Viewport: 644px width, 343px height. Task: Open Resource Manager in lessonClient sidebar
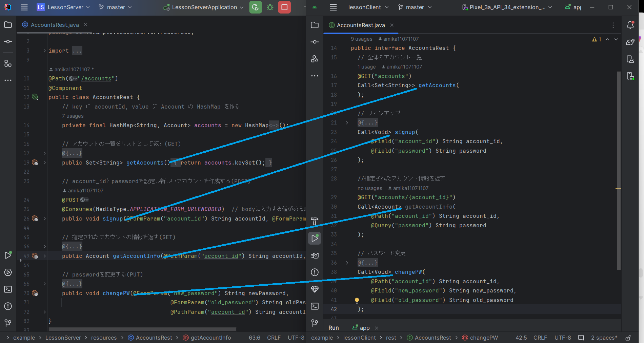(x=315, y=59)
